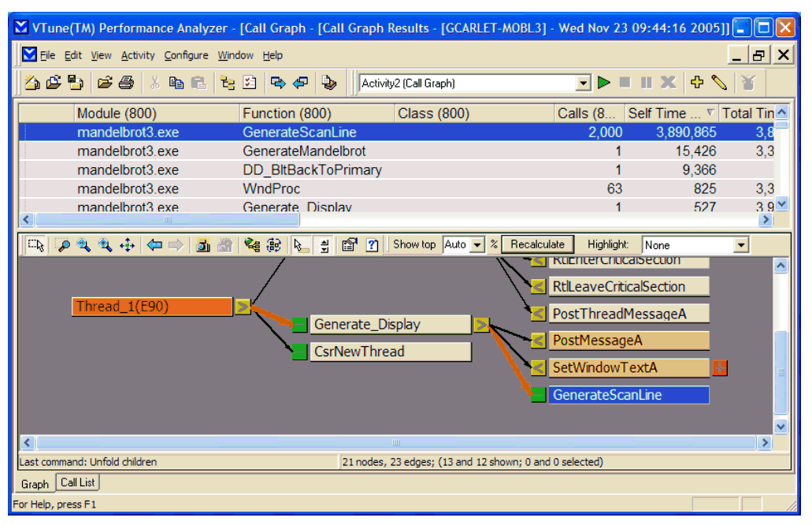Collapse the arrow next to Generate_Display node
The image size is (812, 525).
click(481, 324)
